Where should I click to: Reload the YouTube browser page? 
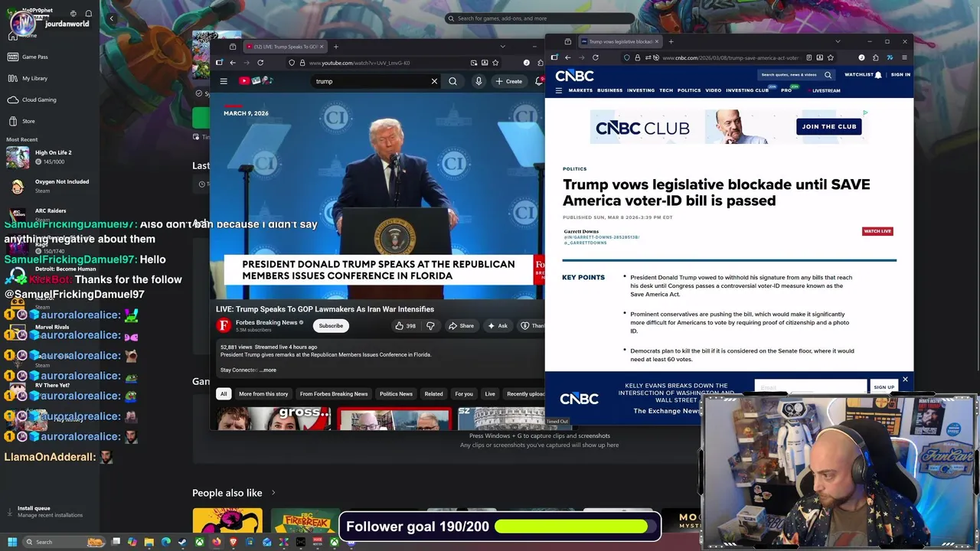260,63
